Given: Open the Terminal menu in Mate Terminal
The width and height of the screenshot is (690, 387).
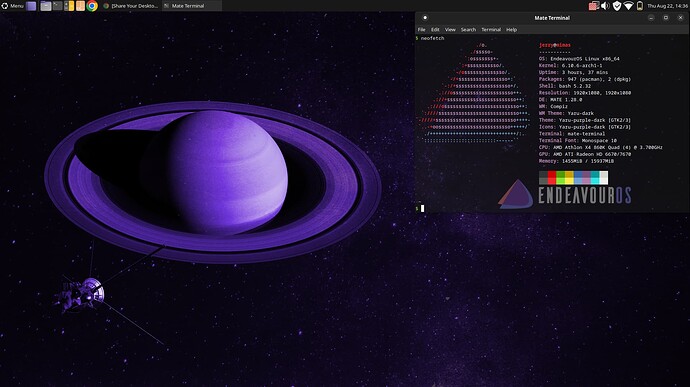Looking at the screenshot, I should tap(491, 29).
